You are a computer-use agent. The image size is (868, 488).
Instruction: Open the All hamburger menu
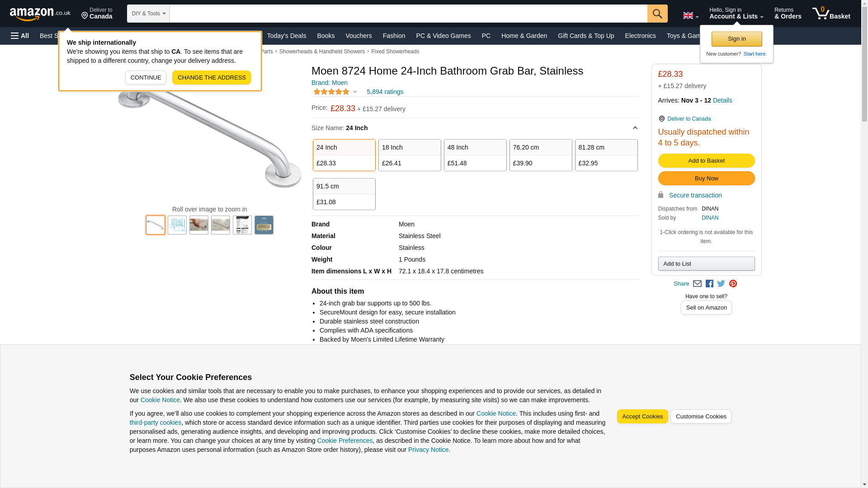(x=20, y=36)
